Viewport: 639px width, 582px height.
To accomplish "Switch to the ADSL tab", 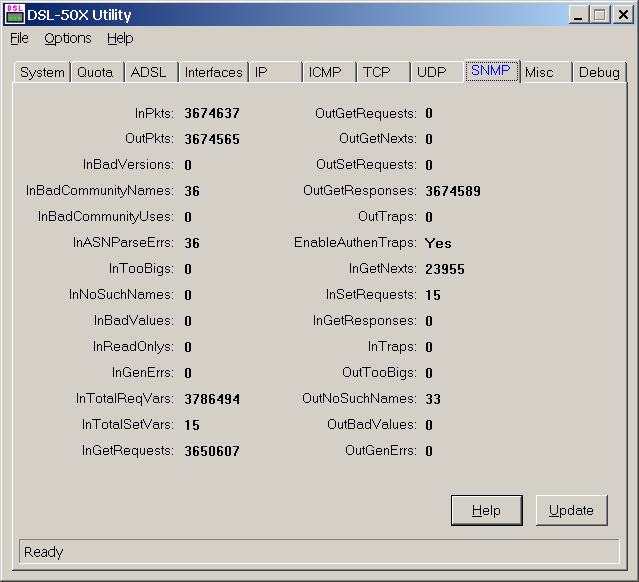I will click(x=152, y=72).
